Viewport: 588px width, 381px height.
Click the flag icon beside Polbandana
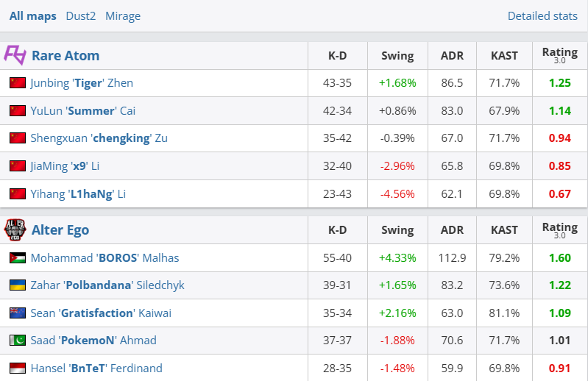point(18,285)
